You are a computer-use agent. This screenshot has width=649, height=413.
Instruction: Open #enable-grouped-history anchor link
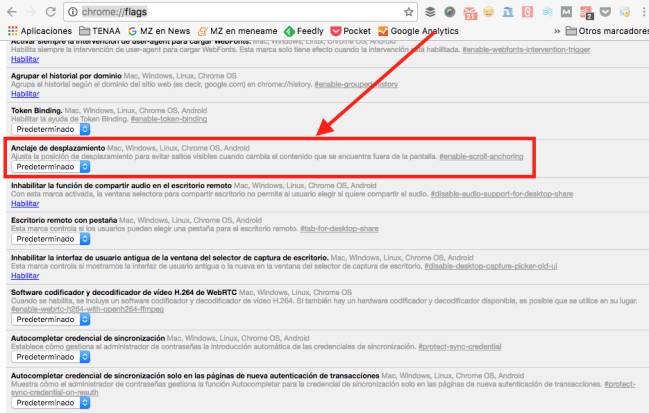pos(356,84)
